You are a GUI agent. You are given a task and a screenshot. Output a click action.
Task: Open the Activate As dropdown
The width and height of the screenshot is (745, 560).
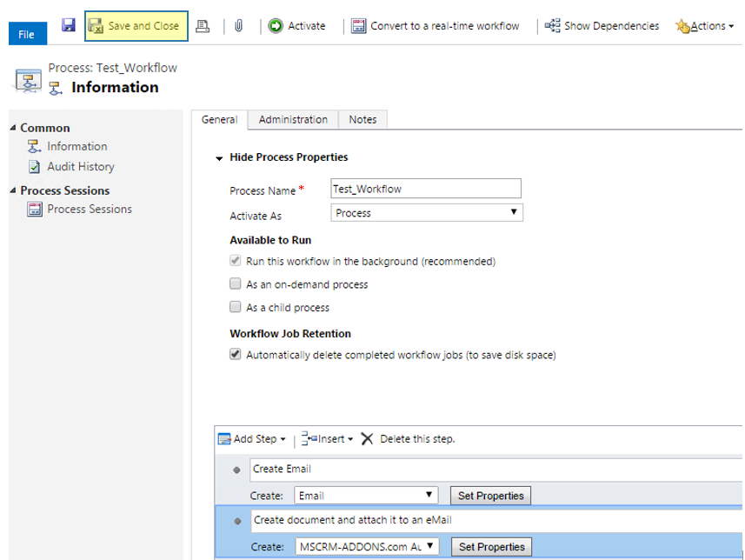tap(426, 212)
